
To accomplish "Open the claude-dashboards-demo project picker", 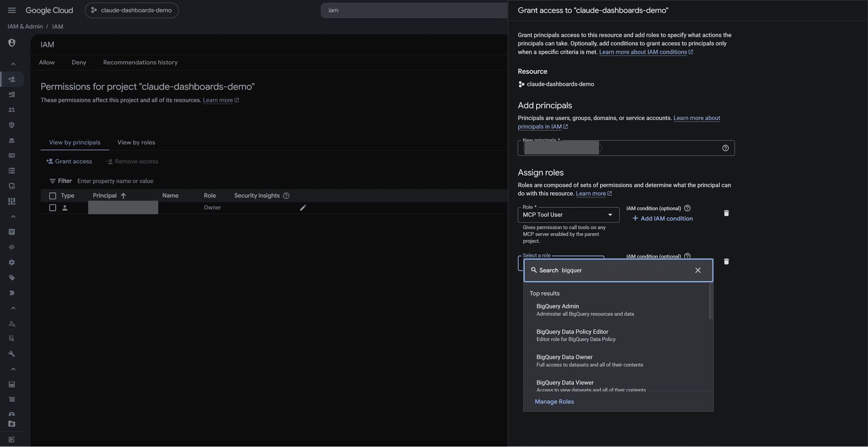I will 132,10.
